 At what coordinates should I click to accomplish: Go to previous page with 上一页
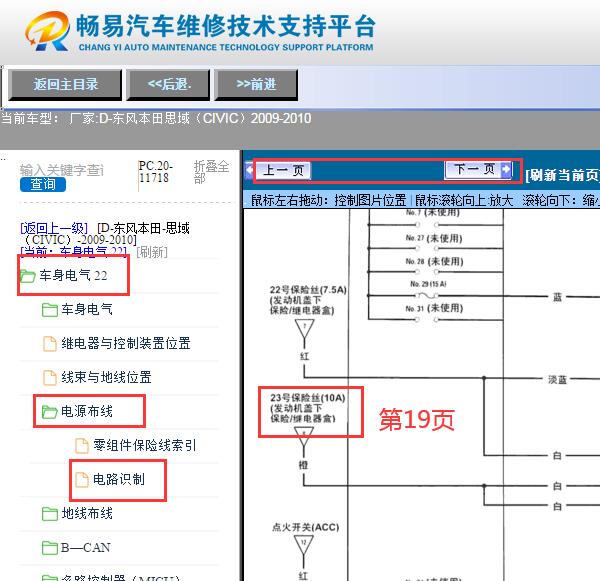[283, 170]
